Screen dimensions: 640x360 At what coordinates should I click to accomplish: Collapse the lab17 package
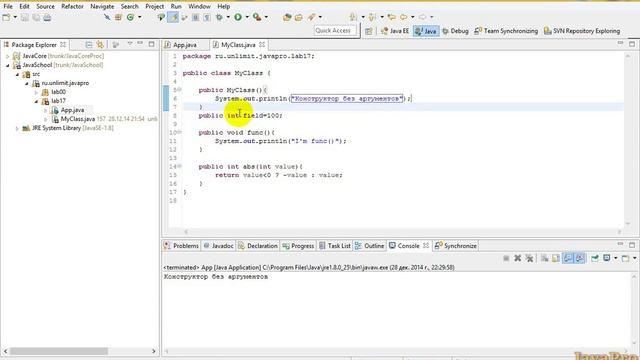tap(36, 101)
